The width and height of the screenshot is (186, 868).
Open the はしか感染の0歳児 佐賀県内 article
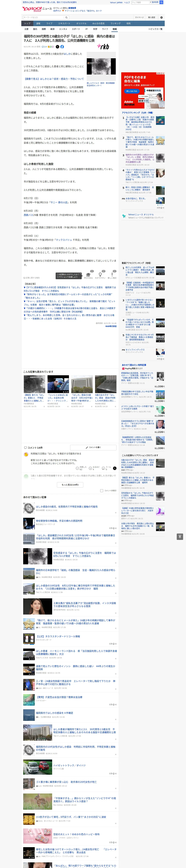coord(67,506)
